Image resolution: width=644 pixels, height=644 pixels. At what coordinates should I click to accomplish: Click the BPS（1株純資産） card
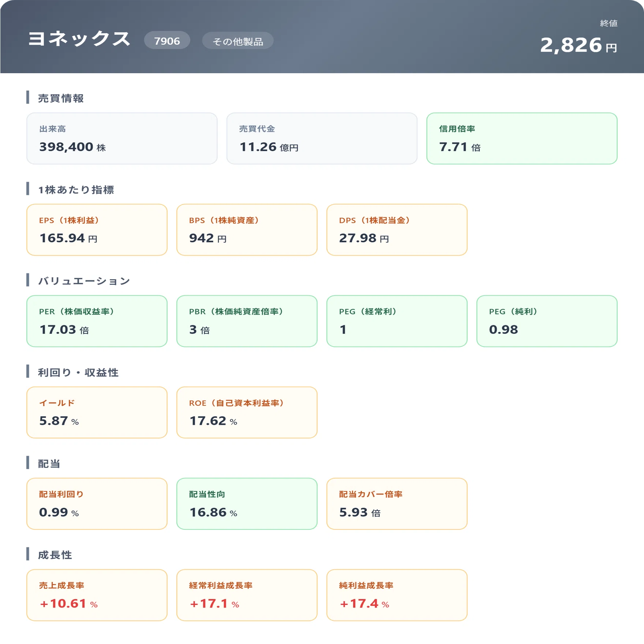tap(247, 230)
